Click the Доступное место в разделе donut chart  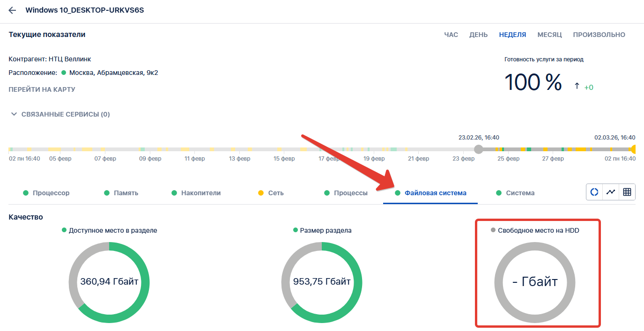point(109,282)
